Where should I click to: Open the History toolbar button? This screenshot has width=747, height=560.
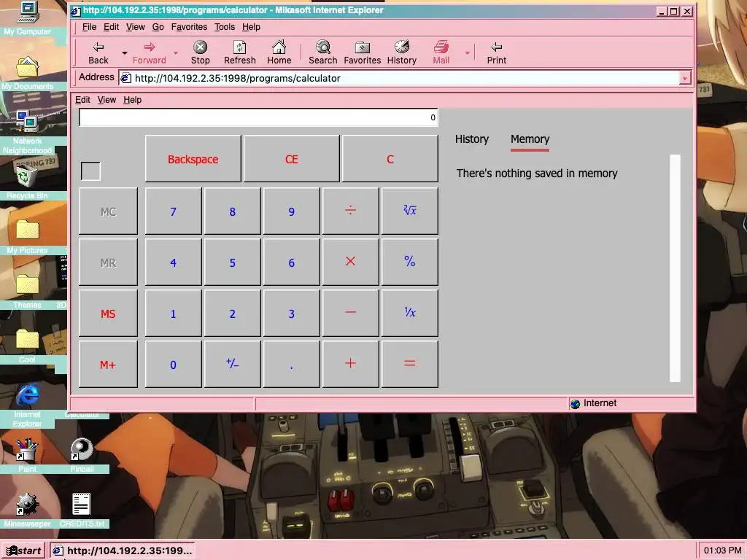(402, 52)
